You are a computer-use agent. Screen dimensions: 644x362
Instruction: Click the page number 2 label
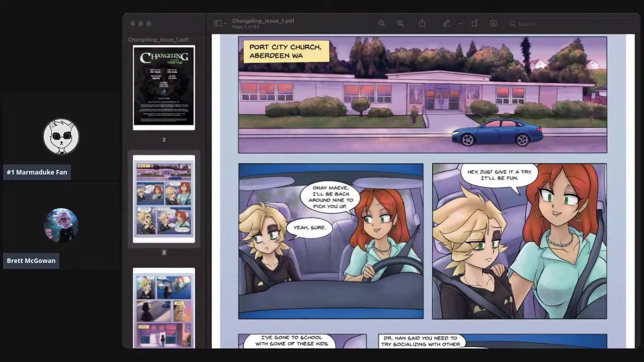[164, 140]
